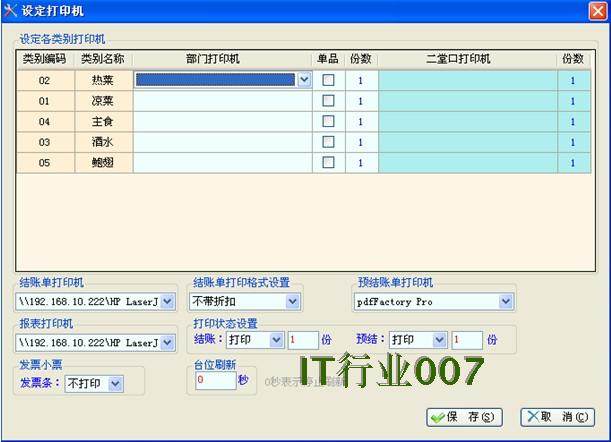Select the 热菜 category name cell
This screenshot has height=442, width=611.
point(103,80)
